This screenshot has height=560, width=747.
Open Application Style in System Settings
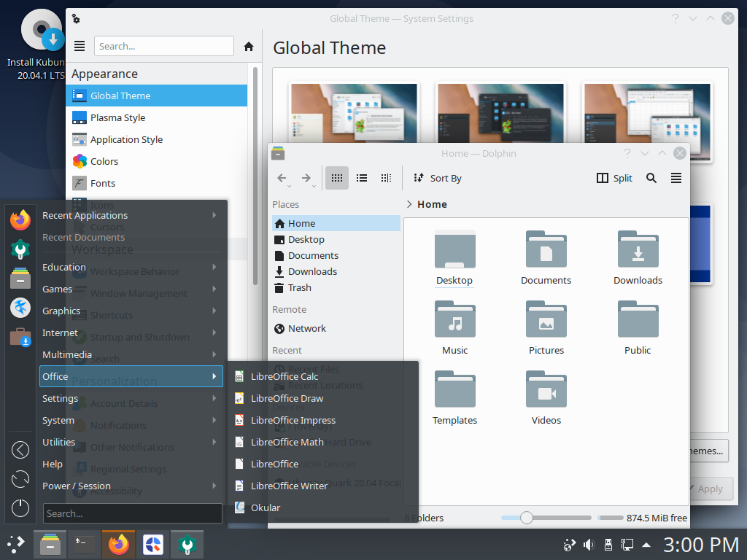point(157,139)
